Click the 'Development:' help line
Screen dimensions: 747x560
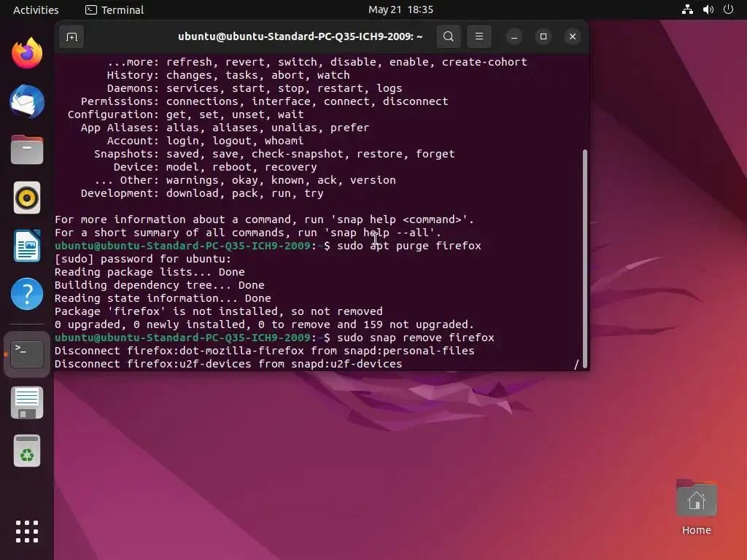coord(202,193)
